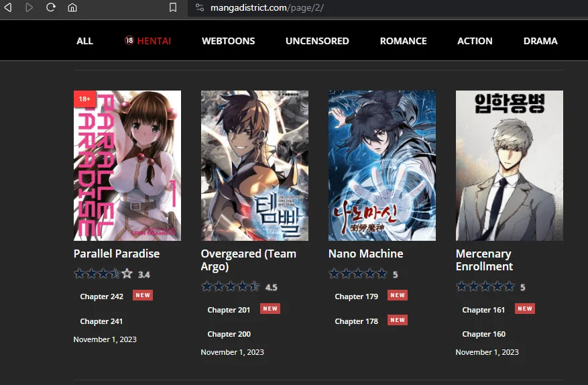
Task: Click the NEW badge beside Chapter 179
Action: [398, 295]
